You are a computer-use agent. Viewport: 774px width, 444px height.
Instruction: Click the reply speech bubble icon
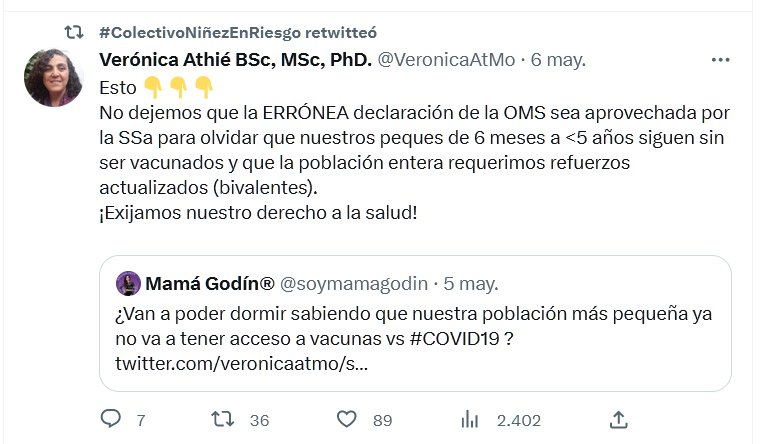coord(111,420)
